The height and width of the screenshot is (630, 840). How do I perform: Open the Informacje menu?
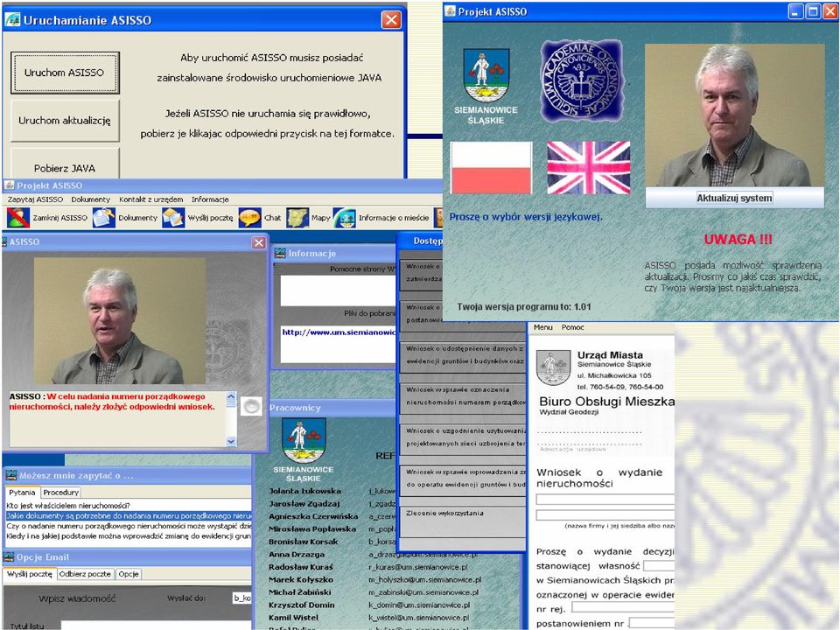click(210, 199)
